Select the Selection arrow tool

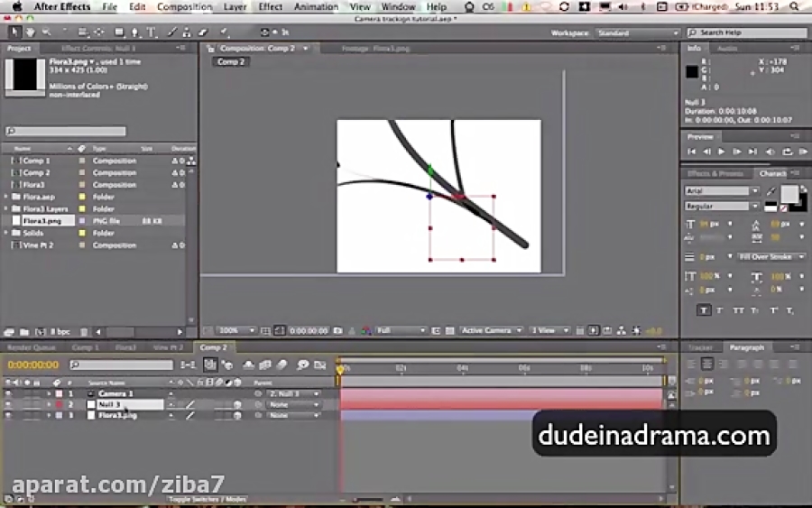click(14, 32)
